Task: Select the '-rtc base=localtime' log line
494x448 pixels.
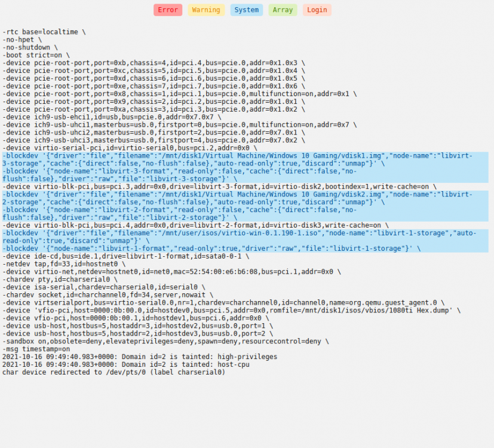Action: click(x=44, y=32)
